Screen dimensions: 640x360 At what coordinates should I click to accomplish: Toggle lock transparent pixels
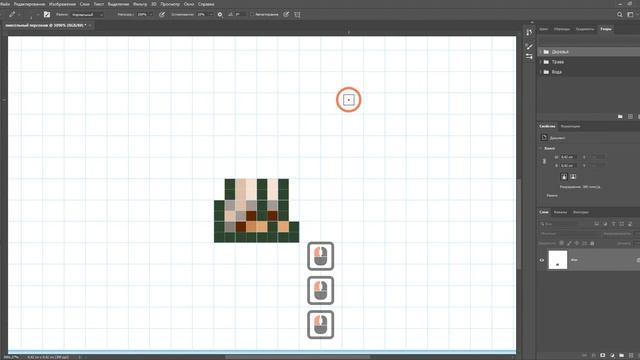[x=562, y=243]
